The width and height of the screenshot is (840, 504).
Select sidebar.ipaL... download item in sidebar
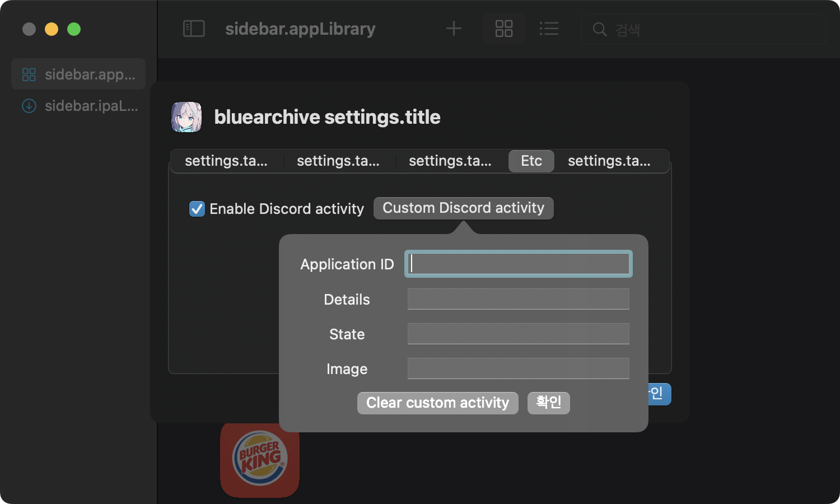[x=78, y=105]
